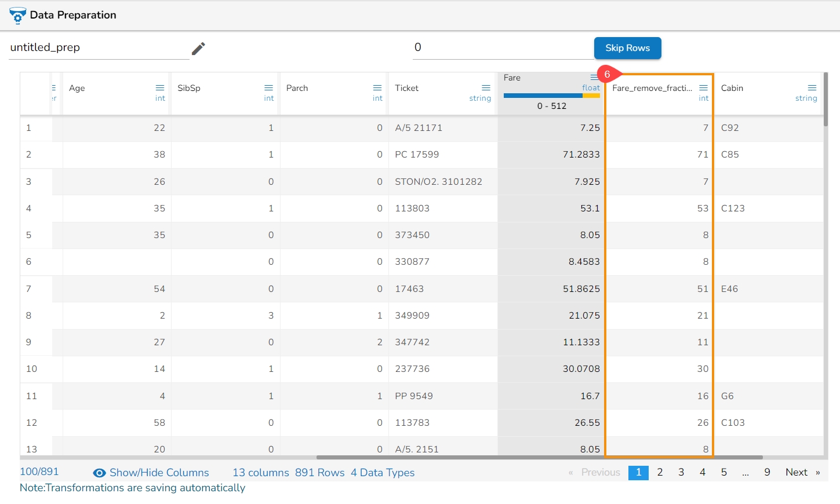The image size is (840, 504).
Task: Open the Age column hamburger menu
Action: pos(160,88)
